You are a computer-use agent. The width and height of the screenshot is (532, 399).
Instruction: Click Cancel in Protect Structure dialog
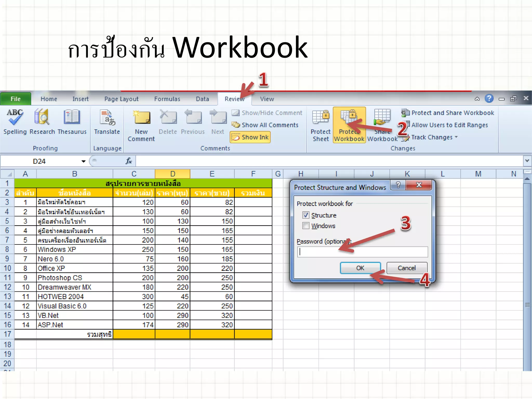pos(407,268)
